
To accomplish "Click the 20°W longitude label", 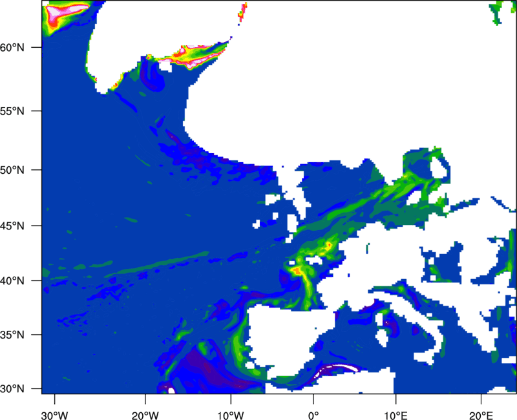I will point(145,415).
